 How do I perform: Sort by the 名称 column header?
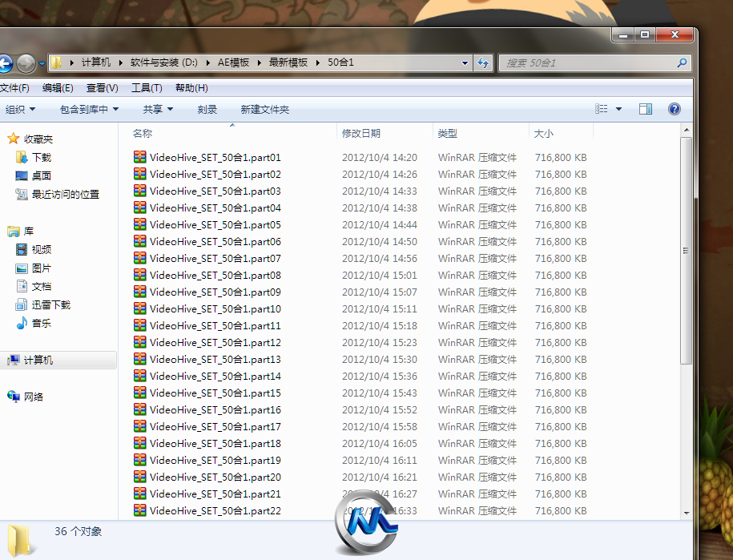point(143,133)
